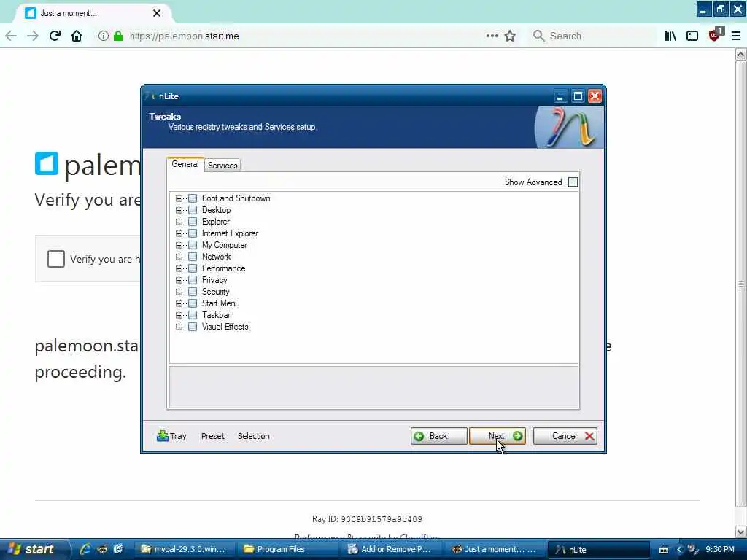Select the Performance tree label
The image size is (747, 560).
[x=223, y=268]
